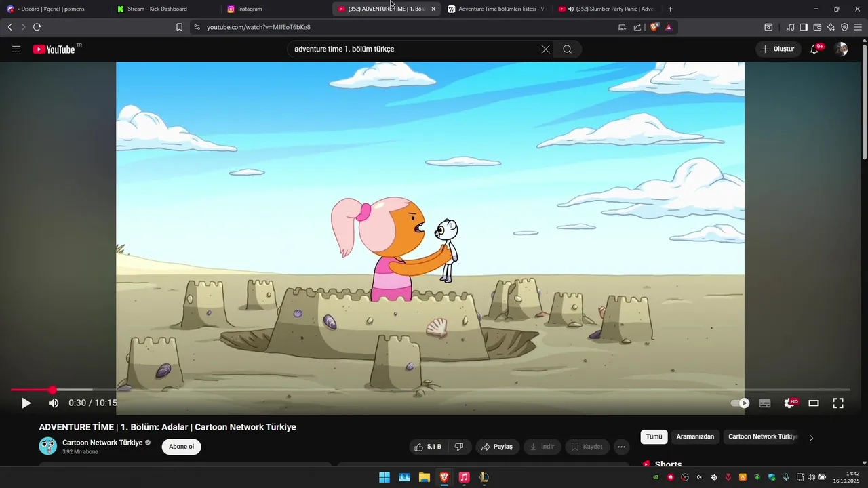This screenshot has height=488, width=868.
Task: Click install-app icon in the address bar
Action: click(x=622, y=27)
